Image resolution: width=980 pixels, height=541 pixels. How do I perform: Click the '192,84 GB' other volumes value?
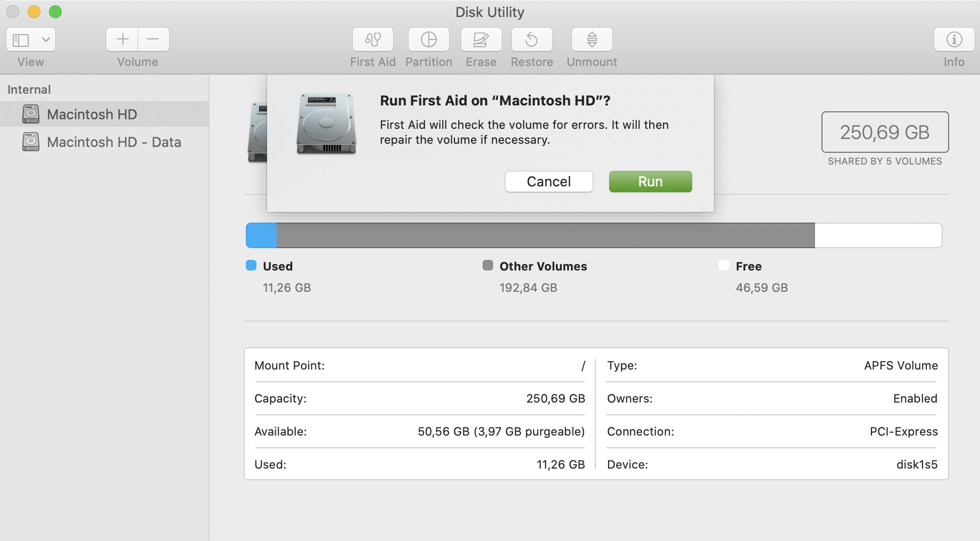(528, 288)
